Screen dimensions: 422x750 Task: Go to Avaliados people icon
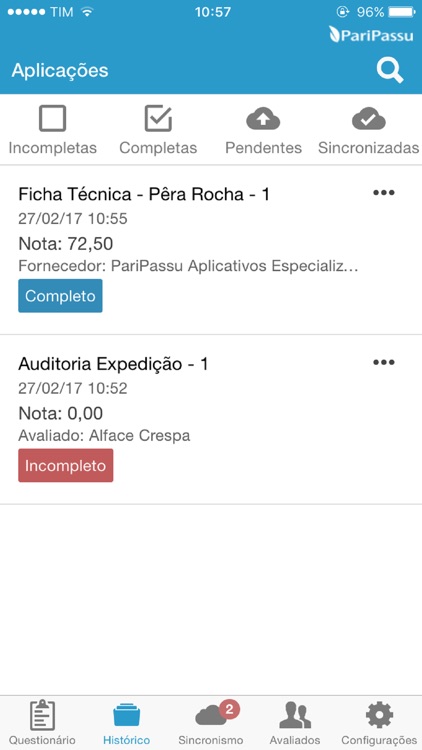tap(295, 716)
